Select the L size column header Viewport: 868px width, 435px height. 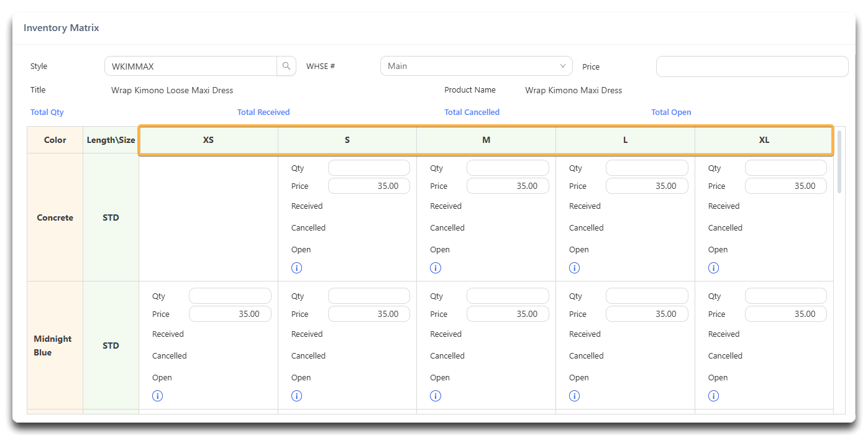[x=625, y=140]
